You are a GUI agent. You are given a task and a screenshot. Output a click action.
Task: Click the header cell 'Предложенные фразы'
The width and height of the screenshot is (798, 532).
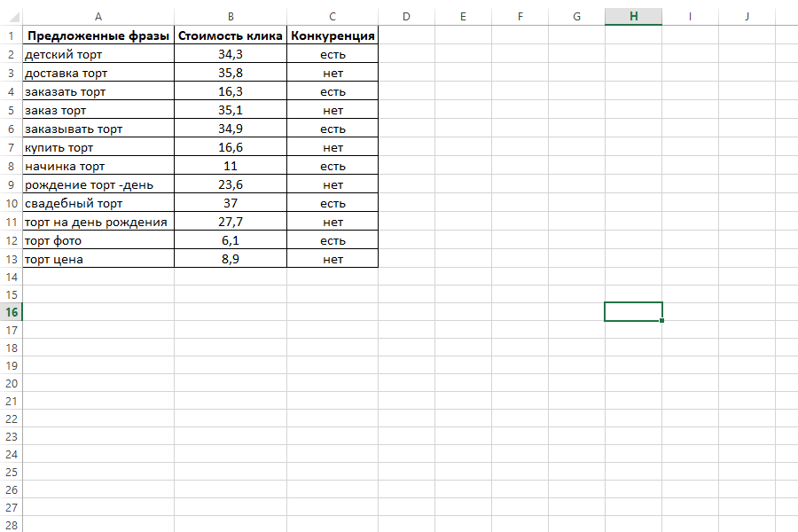pos(98,36)
